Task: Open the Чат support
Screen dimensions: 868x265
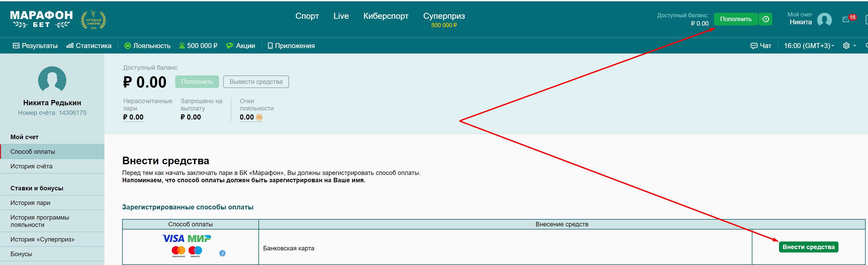Action: coord(761,46)
